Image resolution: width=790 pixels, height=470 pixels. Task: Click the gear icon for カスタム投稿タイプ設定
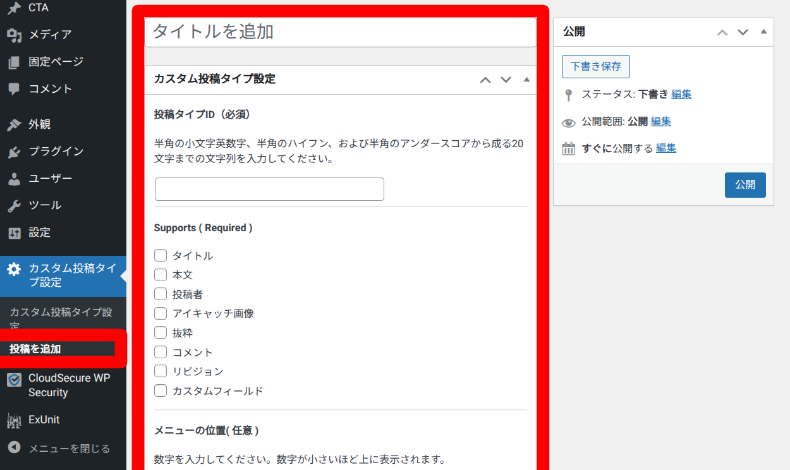[14, 269]
